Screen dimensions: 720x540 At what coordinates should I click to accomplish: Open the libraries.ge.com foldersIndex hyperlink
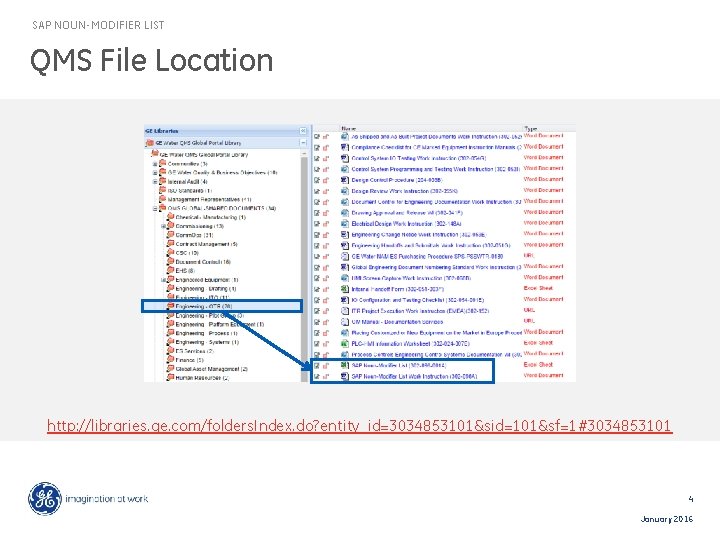point(360,426)
